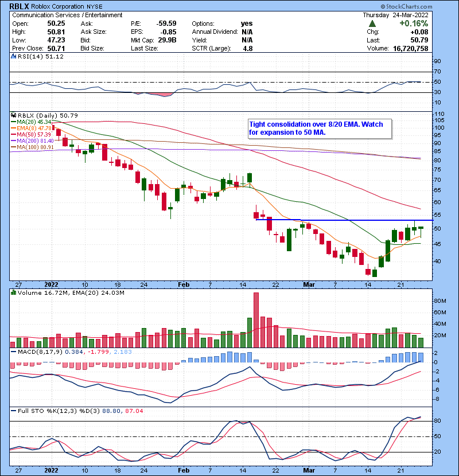Click the RSI indicator icon beside RSI(14)

[13, 56]
